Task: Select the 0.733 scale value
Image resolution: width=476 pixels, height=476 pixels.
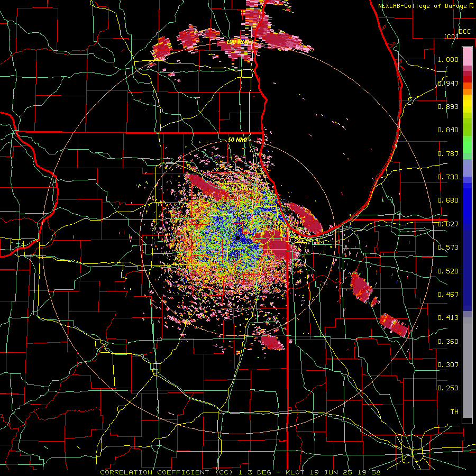Action: coord(448,177)
